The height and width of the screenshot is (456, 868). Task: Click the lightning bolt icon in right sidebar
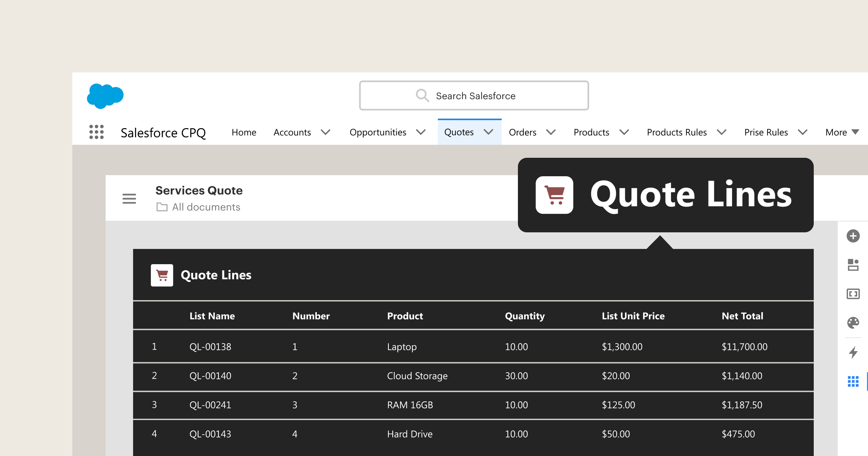(x=853, y=352)
